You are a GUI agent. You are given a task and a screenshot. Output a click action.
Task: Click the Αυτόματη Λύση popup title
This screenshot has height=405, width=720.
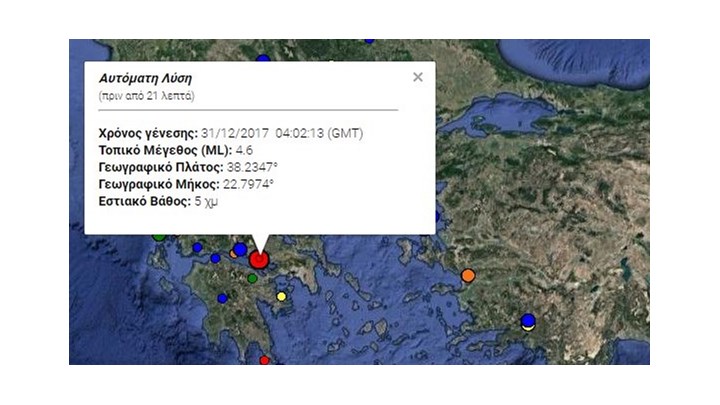coord(145,78)
